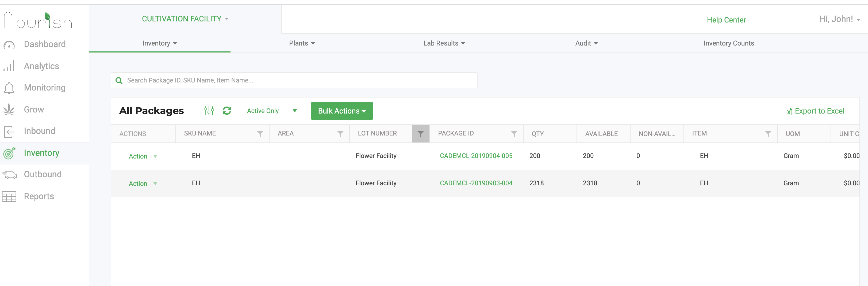Refresh the All Packages list
868x286 pixels.
[x=227, y=111]
